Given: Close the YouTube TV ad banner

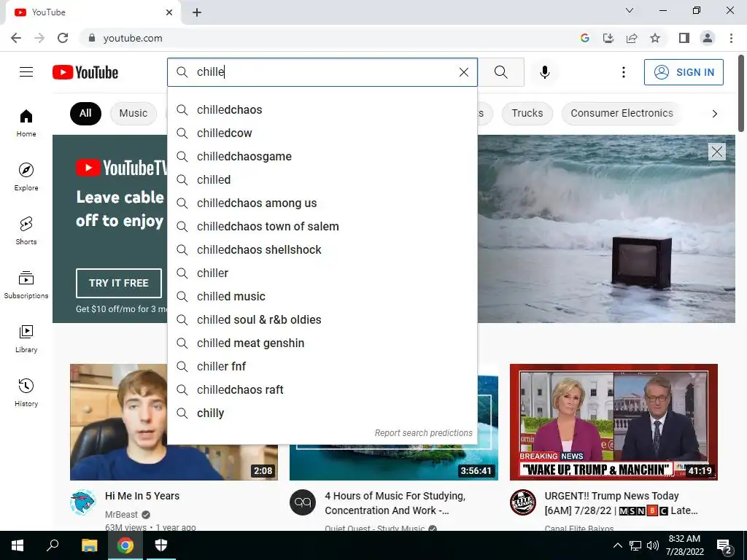Looking at the screenshot, I should (716, 152).
